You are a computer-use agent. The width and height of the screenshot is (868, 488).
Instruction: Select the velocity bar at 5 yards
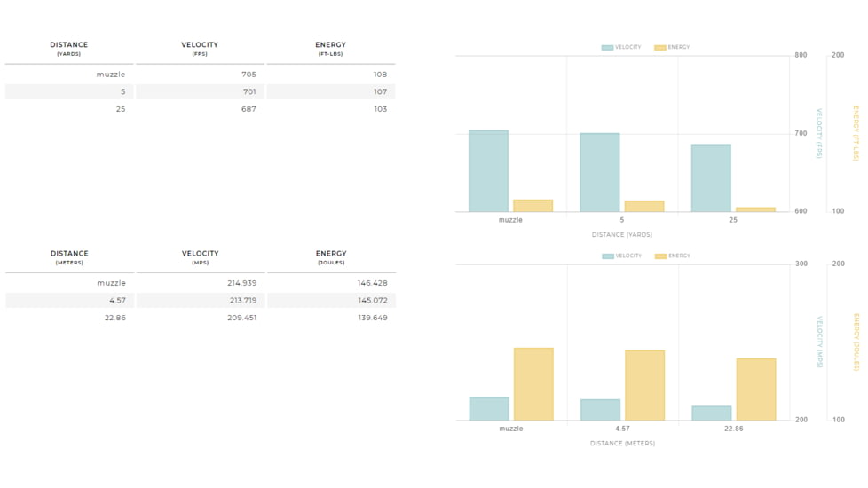pos(599,172)
